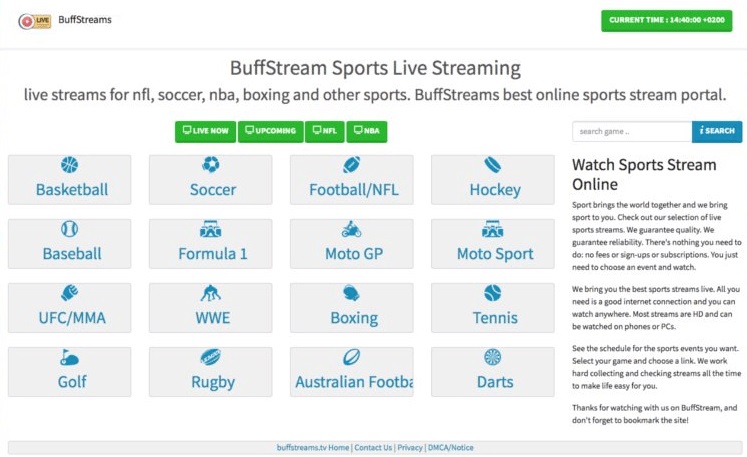Click the monitor icon on NFL button

(x=317, y=130)
